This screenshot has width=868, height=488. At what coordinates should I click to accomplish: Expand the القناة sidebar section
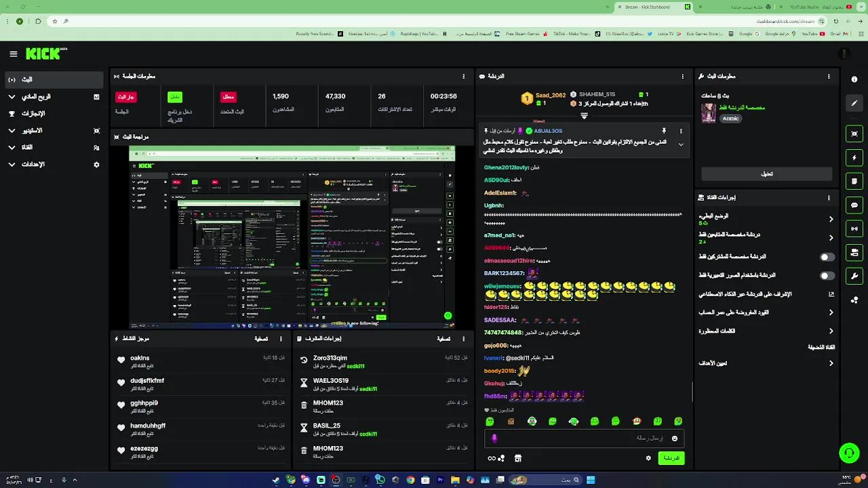point(55,147)
